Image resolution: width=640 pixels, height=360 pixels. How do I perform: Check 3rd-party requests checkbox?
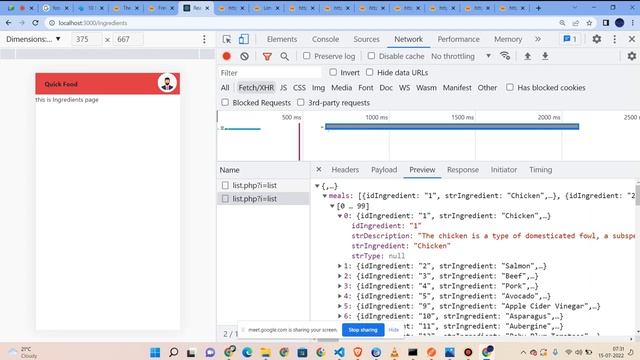(x=300, y=102)
